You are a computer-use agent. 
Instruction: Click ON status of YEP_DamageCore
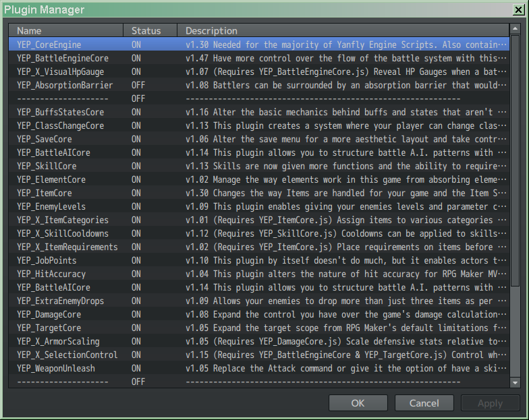[136, 314]
